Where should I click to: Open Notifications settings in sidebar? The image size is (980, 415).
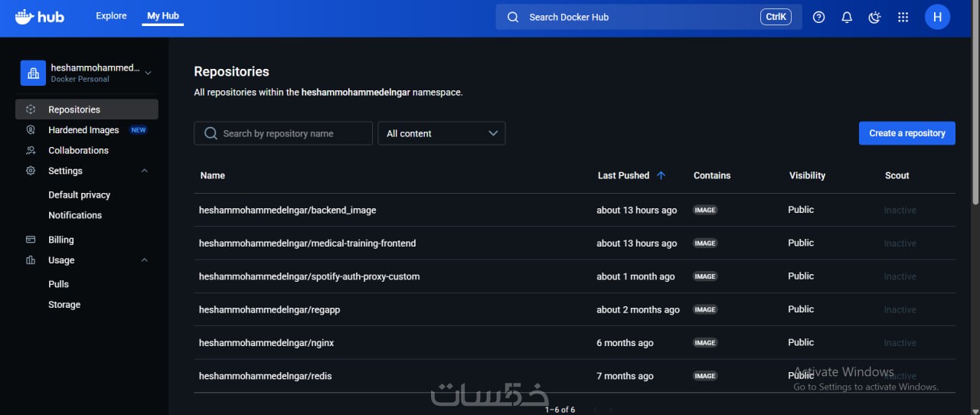[x=75, y=215]
